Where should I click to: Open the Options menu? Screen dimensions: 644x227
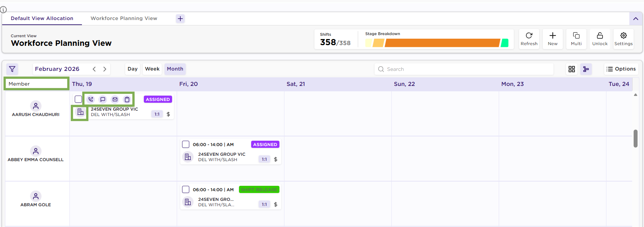pos(621,69)
